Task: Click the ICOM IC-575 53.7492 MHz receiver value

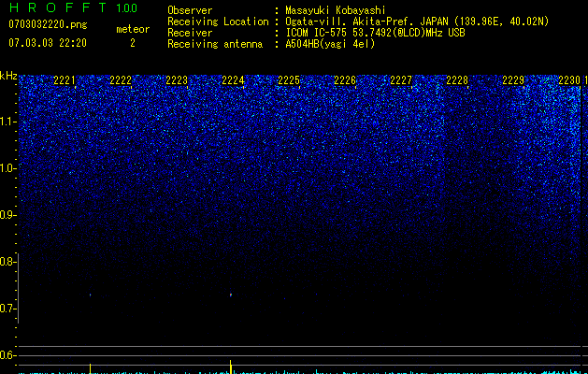Action: (x=375, y=33)
